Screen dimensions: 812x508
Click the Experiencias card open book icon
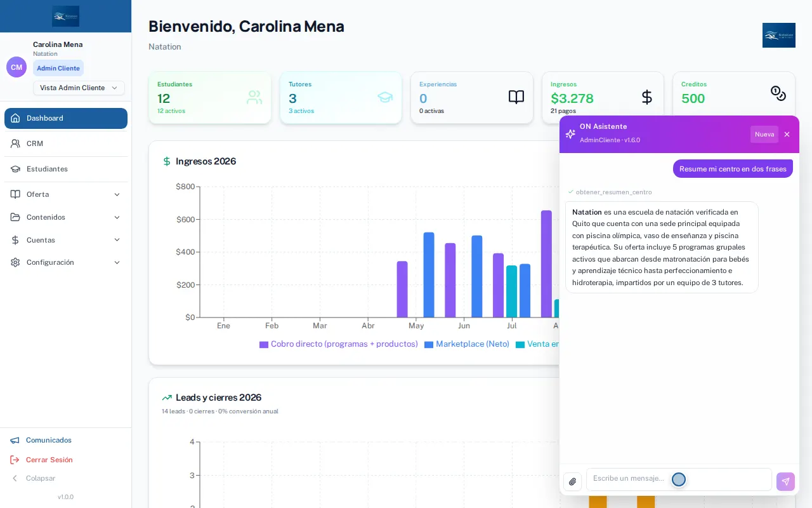pos(516,97)
